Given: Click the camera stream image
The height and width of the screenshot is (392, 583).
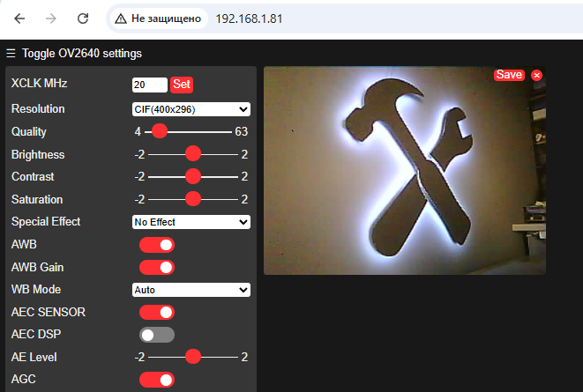Looking at the screenshot, I should [405, 171].
